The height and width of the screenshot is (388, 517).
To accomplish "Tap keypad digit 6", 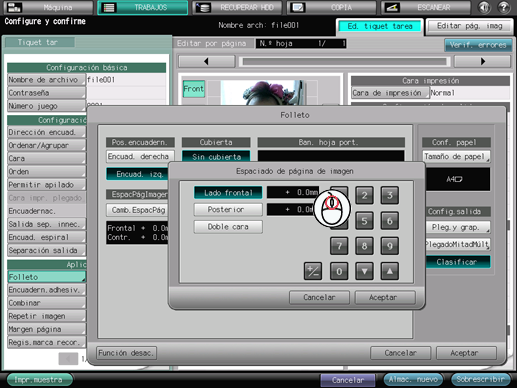I will click(x=390, y=221).
